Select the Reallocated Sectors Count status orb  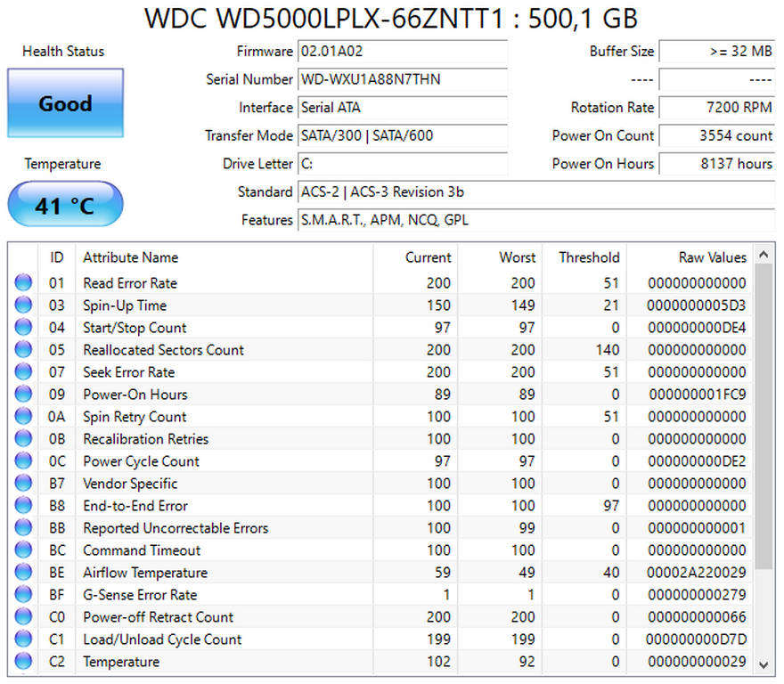(23, 350)
